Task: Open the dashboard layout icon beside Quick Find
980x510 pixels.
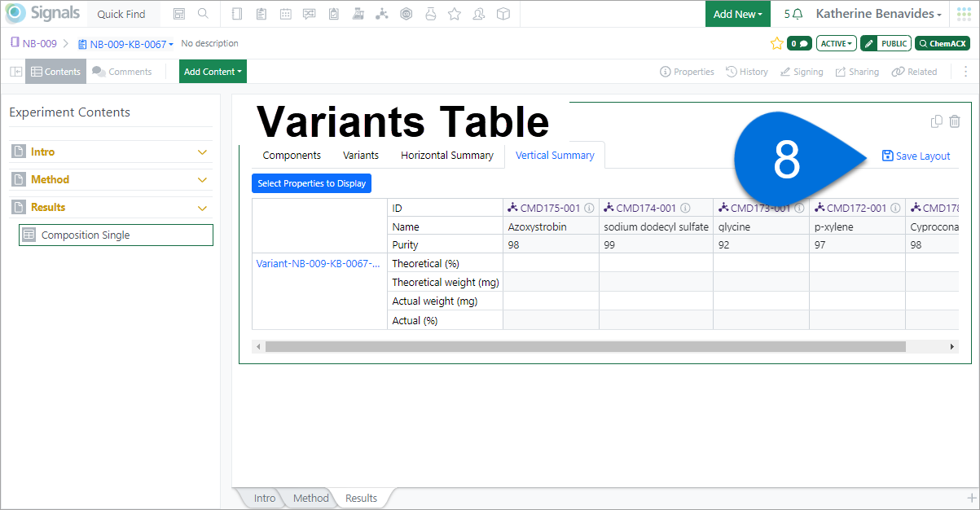Action: pyautogui.click(x=178, y=14)
